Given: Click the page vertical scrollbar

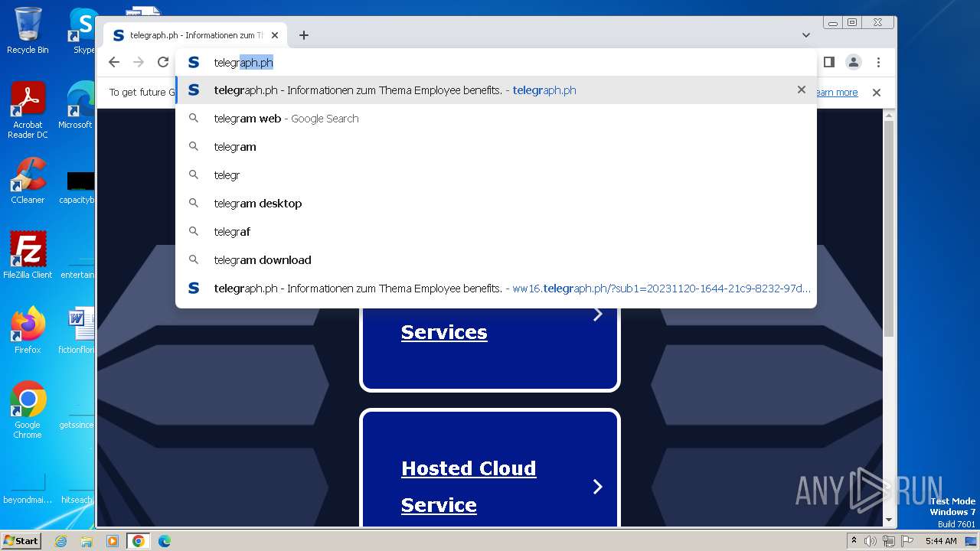Looking at the screenshot, I should click(889, 230).
